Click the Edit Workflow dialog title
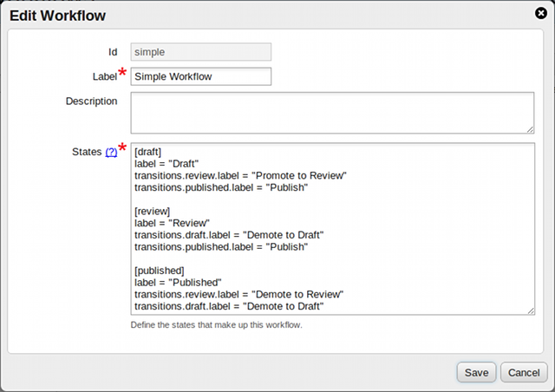 59,15
